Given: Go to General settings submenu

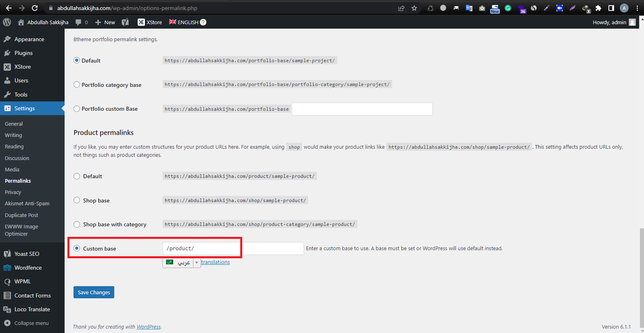Looking at the screenshot, I should tap(14, 123).
